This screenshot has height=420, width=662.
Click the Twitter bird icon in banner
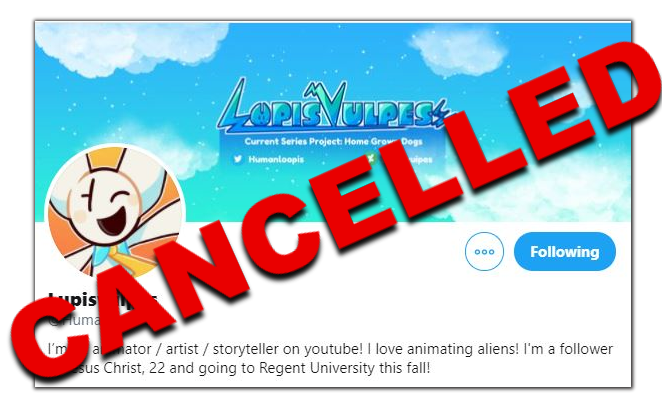[238, 159]
